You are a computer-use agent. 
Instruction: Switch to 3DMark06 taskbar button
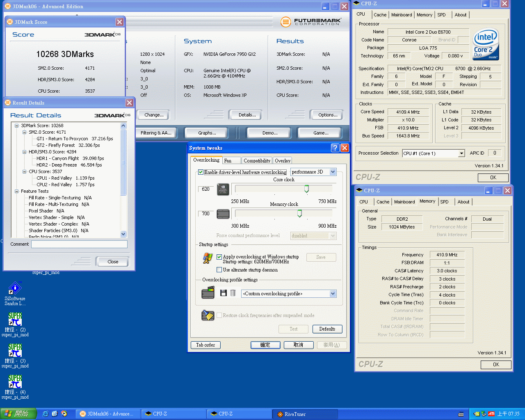[x=108, y=414]
